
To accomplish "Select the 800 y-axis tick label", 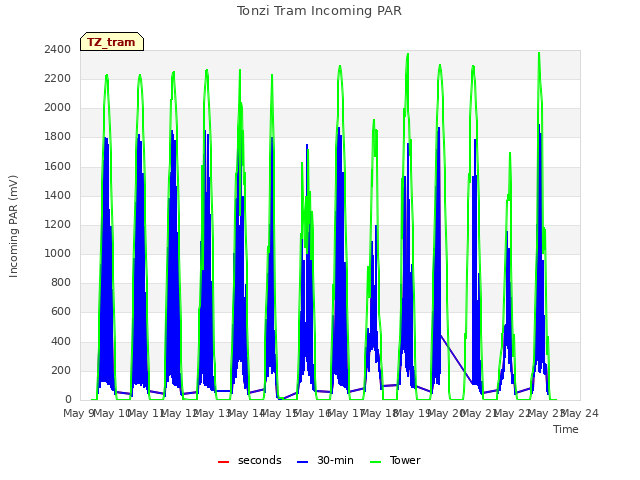I will 61,282.
